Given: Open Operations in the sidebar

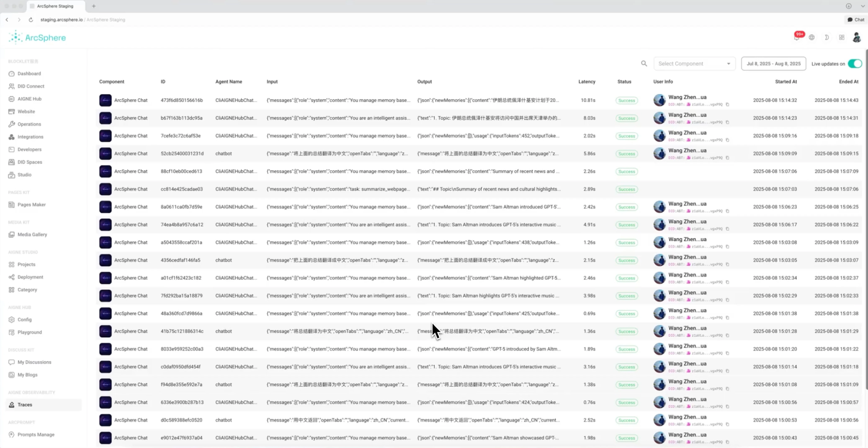Looking at the screenshot, I should pyautogui.click(x=29, y=124).
